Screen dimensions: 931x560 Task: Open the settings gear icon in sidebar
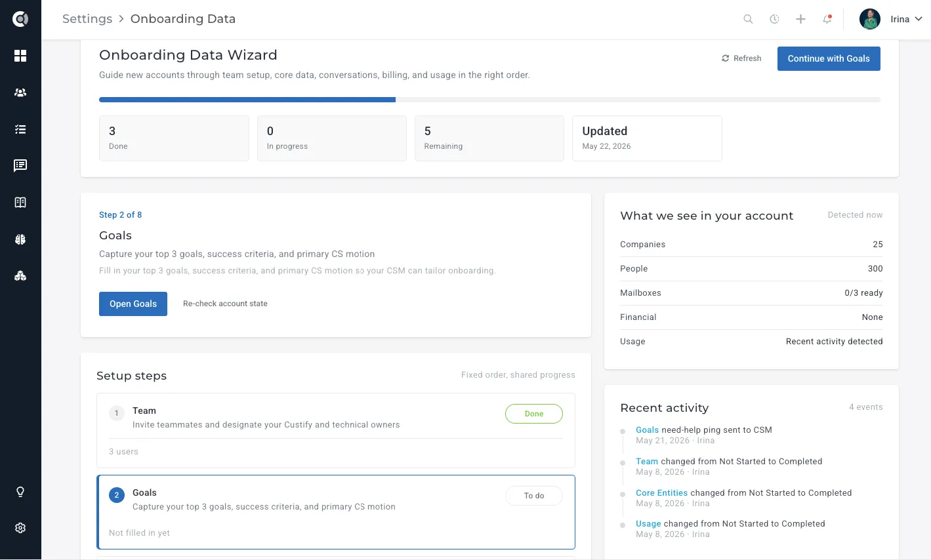20,528
